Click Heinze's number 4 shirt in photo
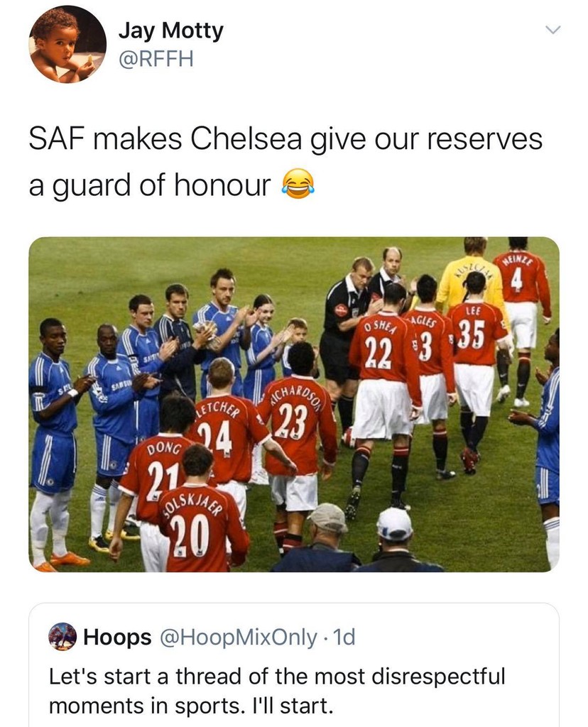Viewport: 588px width, 727px height. (518, 280)
